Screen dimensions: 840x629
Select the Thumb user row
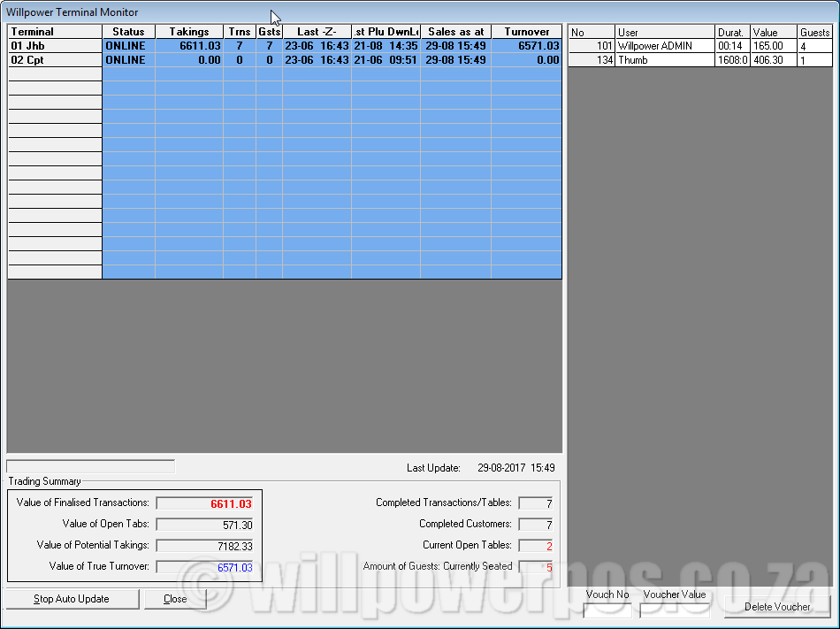coord(665,60)
